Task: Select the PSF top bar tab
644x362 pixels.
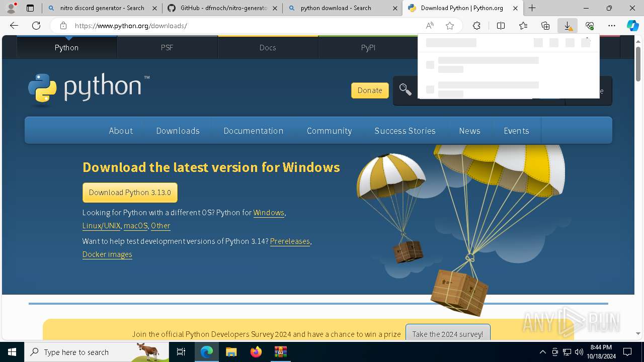Action: (167, 47)
